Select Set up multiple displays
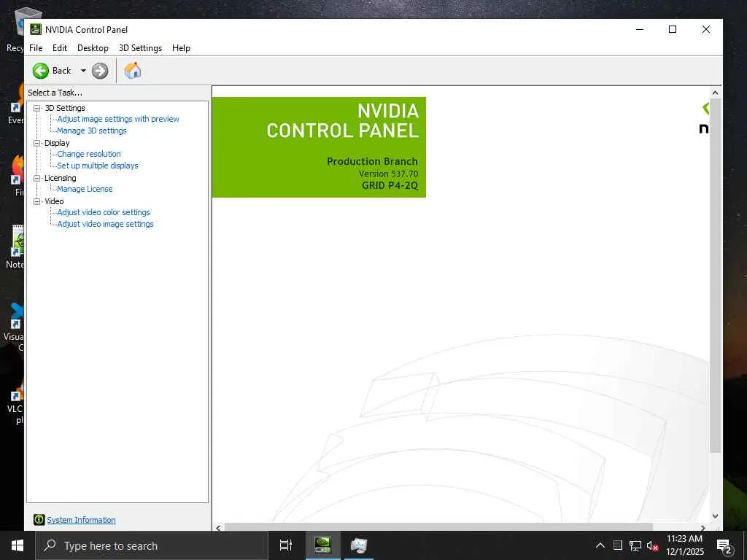The image size is (747, 560). (98, 166)
